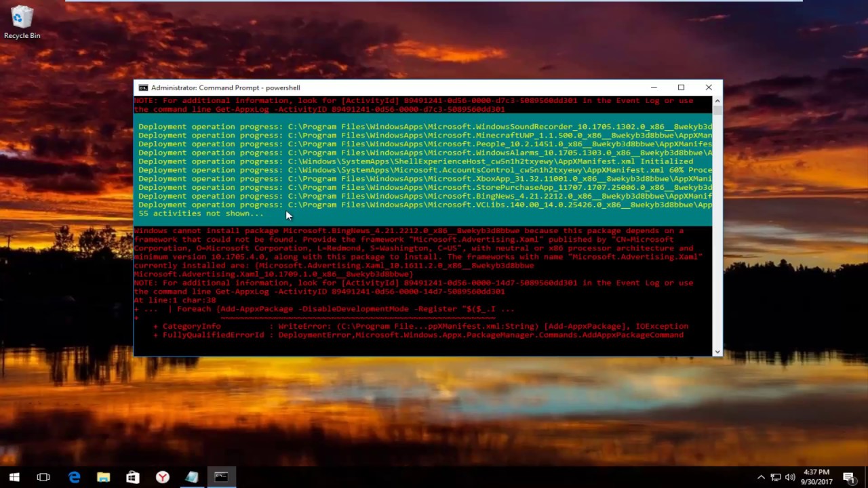Viewport: 868px width, 488px height.
Task: Click the Command Prompt title bar text
Action: coord(225,87)
